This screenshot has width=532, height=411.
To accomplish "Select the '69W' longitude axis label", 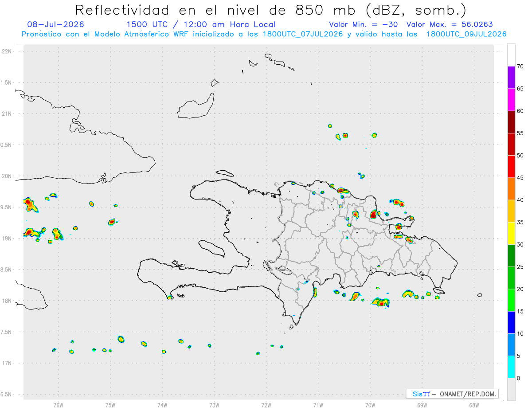I will [x=422, y=405].
